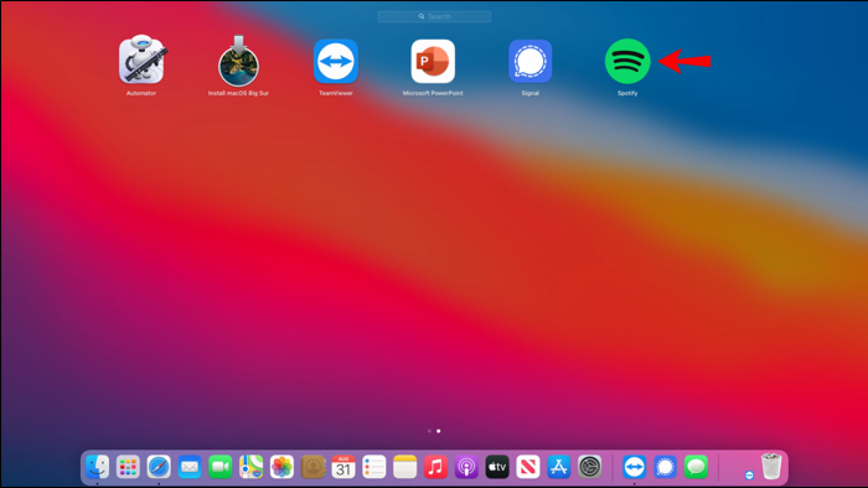The width and height of the screenshot is (868, 488).
Task: Launch TeamViewer from Launchpad
Action: [x=336, y=61]
